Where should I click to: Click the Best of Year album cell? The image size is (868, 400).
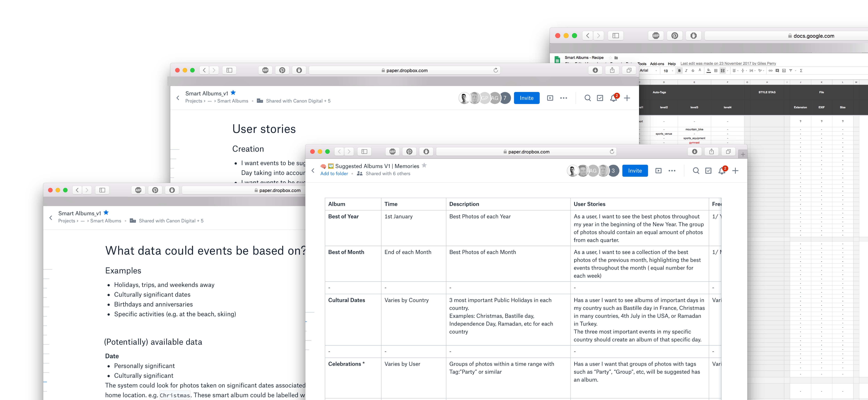tap(353, 228)
